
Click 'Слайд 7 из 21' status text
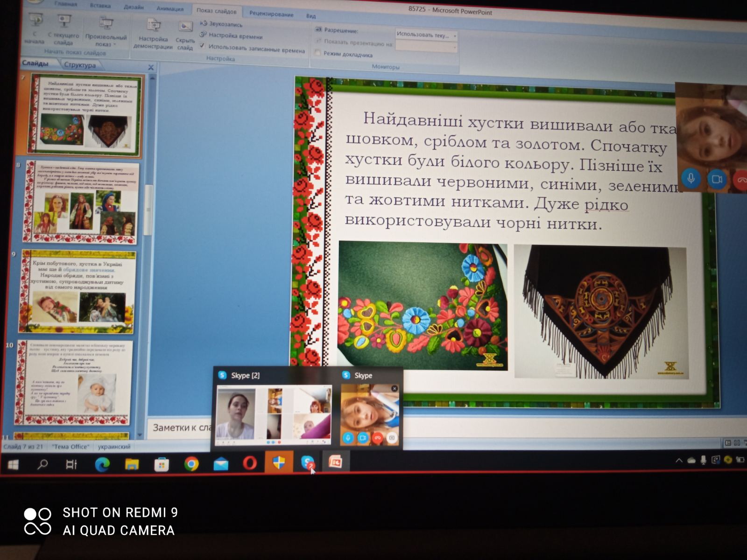[x=23, y=447]
